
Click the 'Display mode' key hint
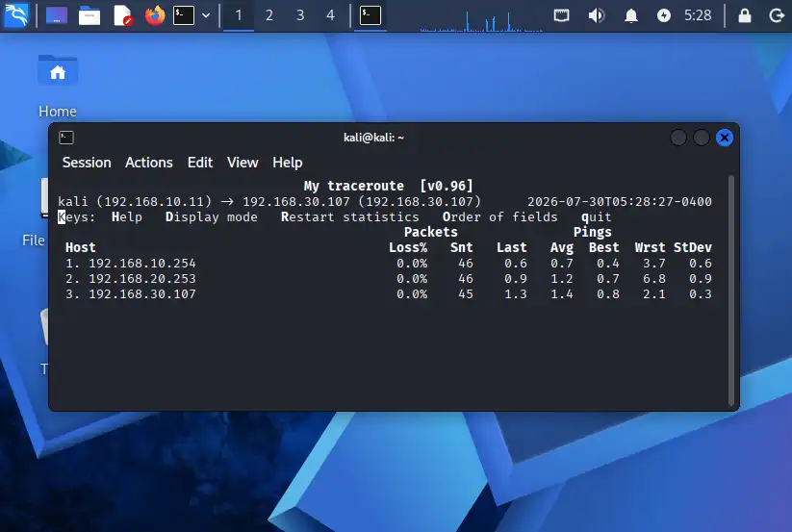(212, 217)
